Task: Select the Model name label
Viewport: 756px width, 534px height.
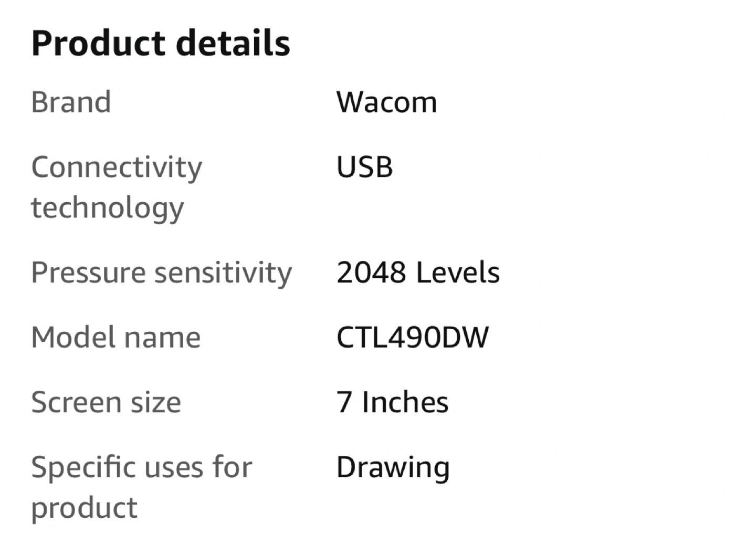Action: (x=115, y=337)
